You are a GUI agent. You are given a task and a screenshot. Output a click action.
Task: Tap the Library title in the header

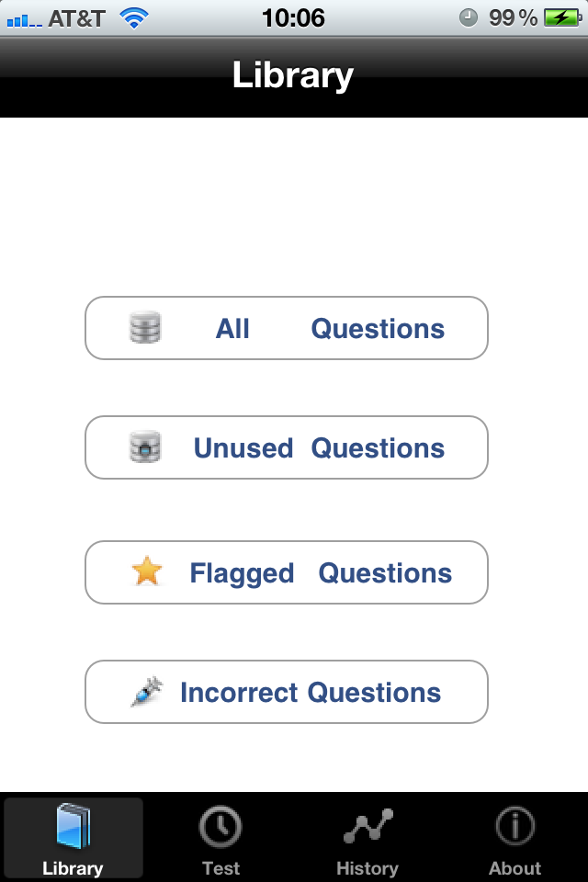click(293, 75)
